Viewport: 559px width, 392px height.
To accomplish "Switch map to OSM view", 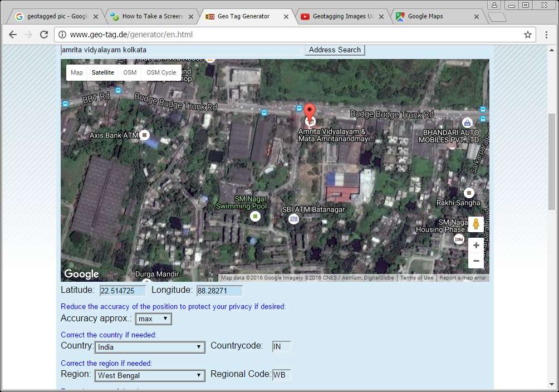I will click(130, 72).
